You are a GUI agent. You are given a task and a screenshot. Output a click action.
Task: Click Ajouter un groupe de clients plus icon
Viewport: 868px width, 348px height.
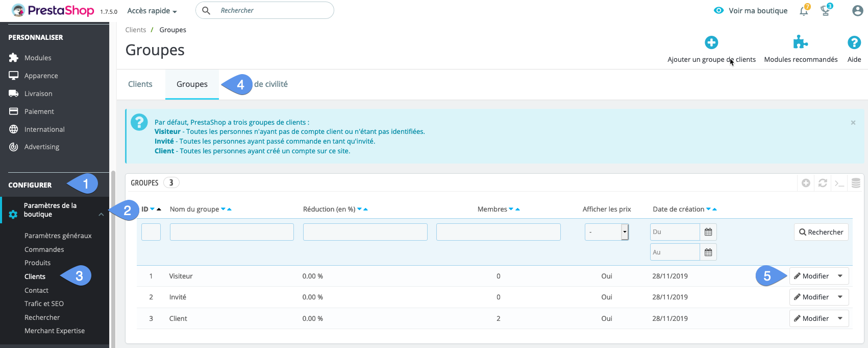coord(711,43)
